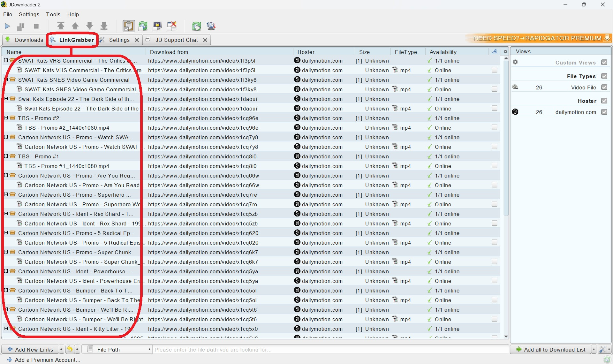Toggle checkbox on SWAT Kats VHS Commercial mp4 row
Viewport: 613px width, 364px height.
pos(494,70)
